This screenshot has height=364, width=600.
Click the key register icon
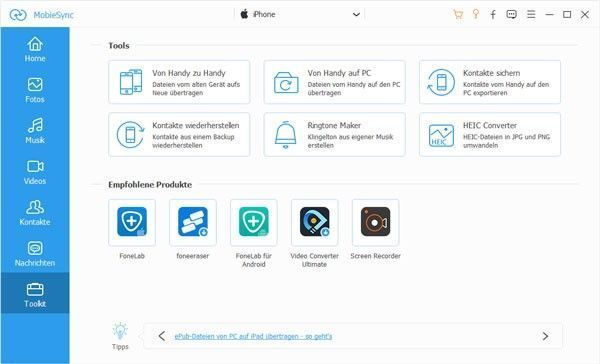tap(476, 14)
